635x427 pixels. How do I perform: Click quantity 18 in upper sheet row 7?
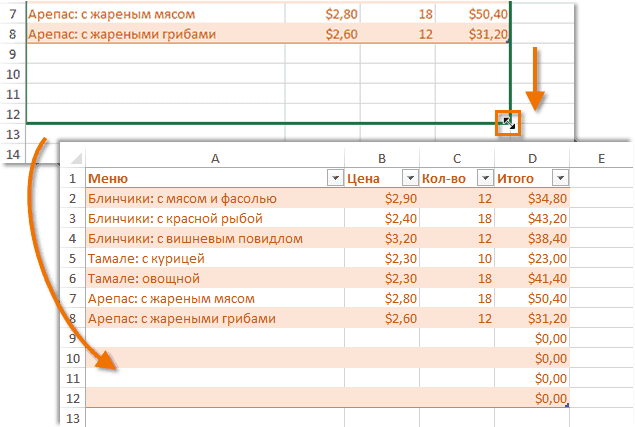coord(398,14)
